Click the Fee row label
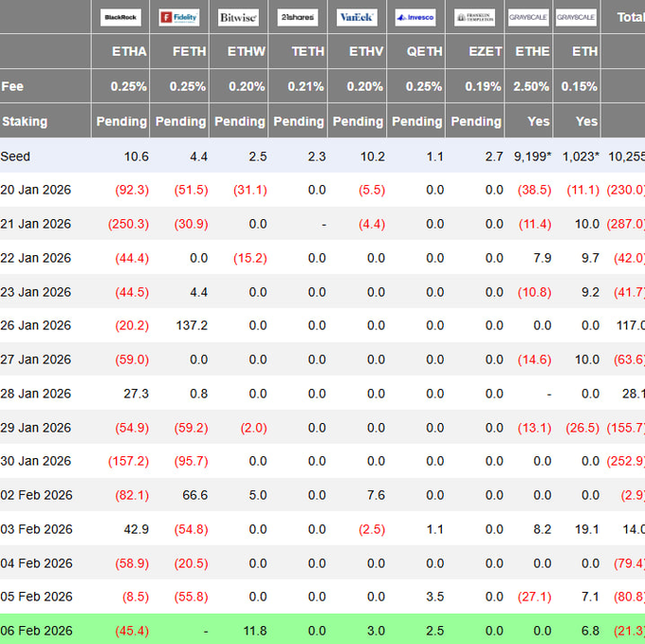This screenshot has height=644, width=645. 12,86
